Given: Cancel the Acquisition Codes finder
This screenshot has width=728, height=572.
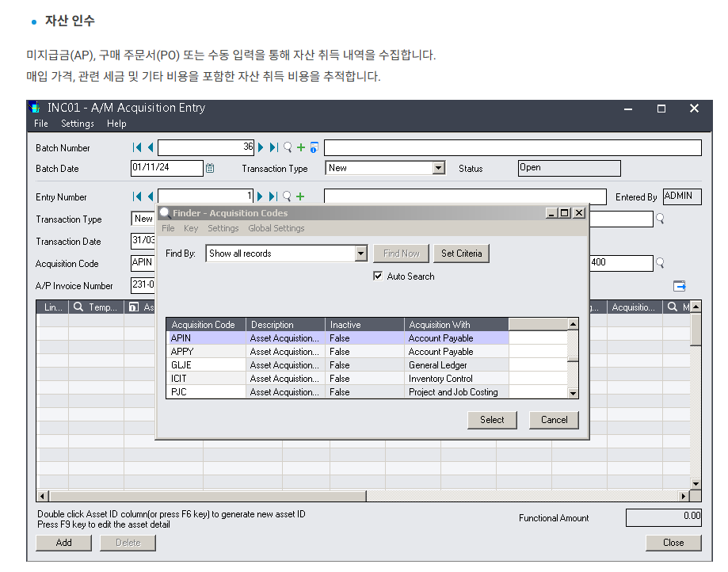Looking at the screenshot, I should click(554, 420).
